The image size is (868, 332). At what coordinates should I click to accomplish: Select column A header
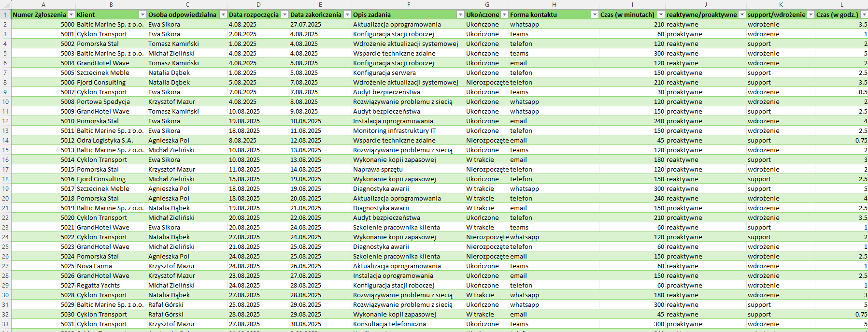click(43, 4)
